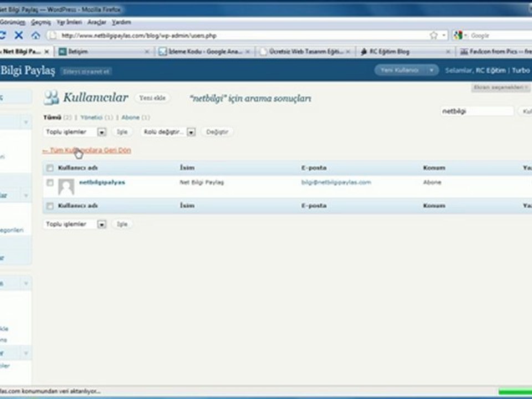The image size is (532, 399).
Task: Expand the first sidebar menu arrow
Action: [x=26, y=122]
